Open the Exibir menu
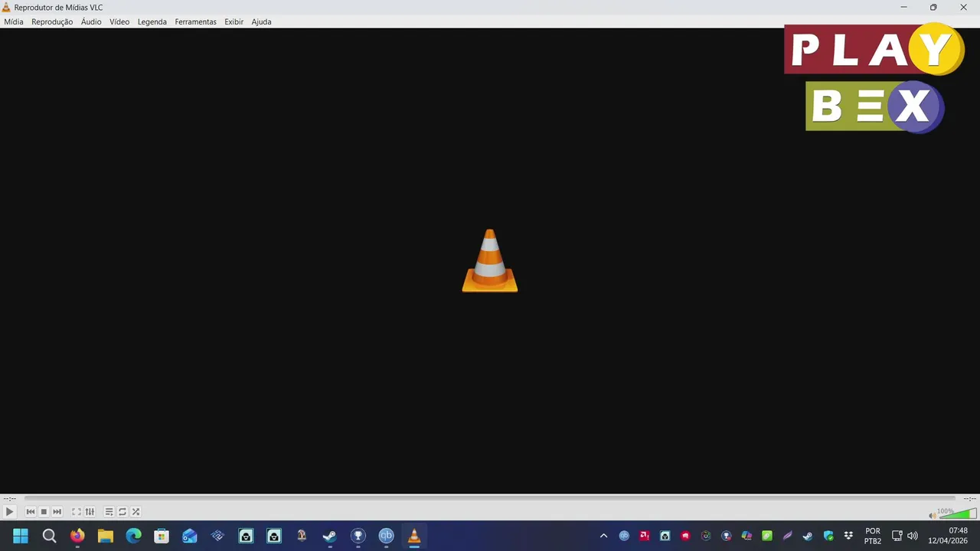The width and height of the screenshot is (980, 551). click(234, 21)
